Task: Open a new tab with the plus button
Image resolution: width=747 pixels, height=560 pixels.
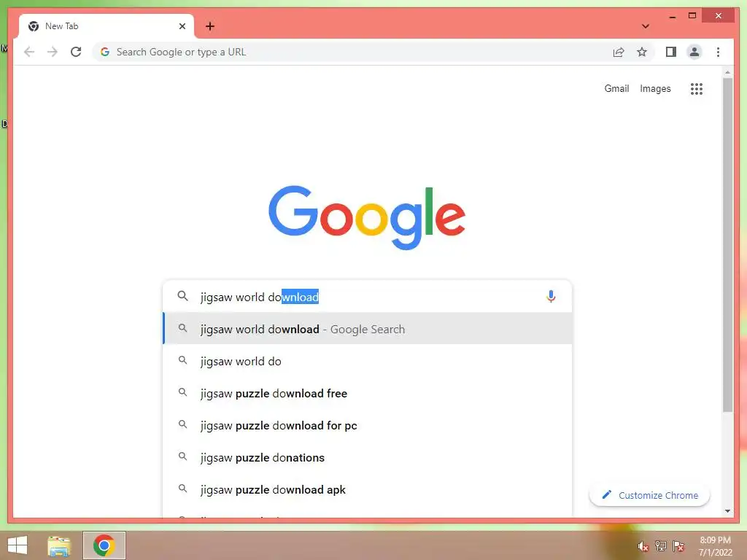Action: (209, 26)
